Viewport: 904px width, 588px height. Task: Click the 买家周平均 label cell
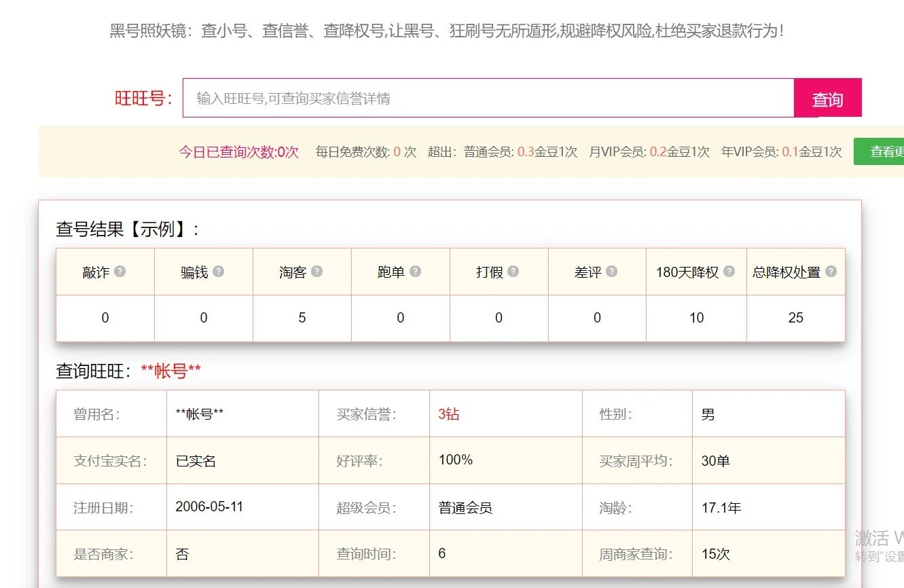[636, 461]
